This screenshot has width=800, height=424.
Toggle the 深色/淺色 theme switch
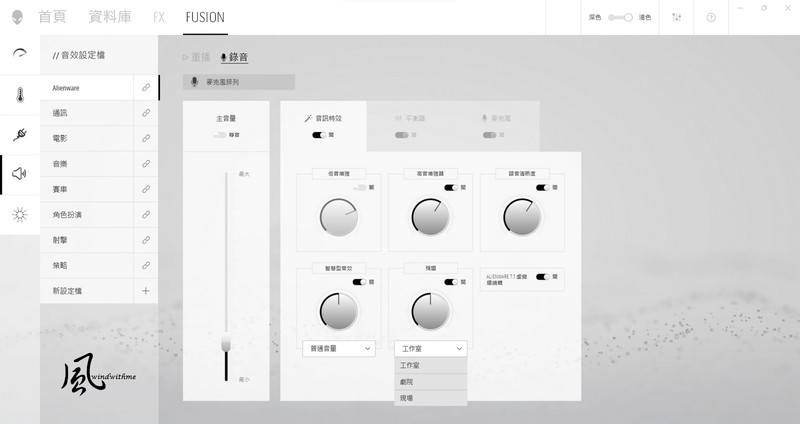coord(620,17)
